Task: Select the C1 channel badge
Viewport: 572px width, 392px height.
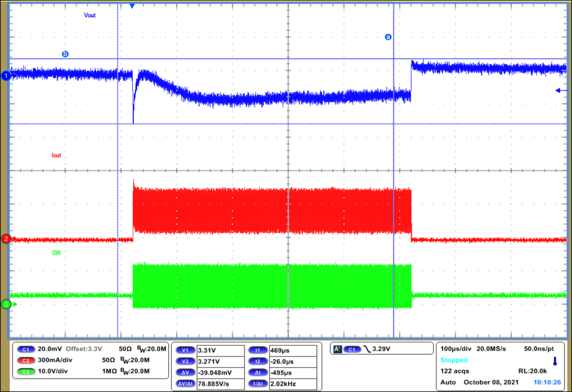Action: [x=27, y=350]
